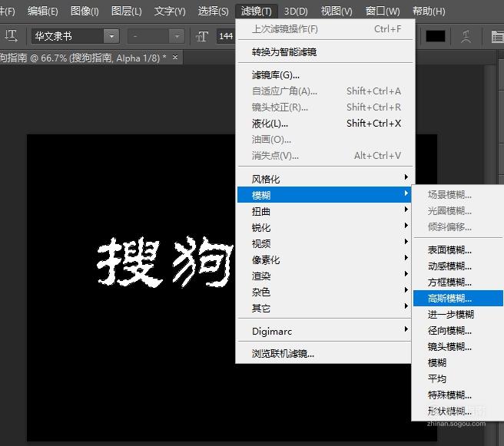The height and width of the screenshot is (446, 504).
Task: Open the 3D(D) menu
Action: 296,12
